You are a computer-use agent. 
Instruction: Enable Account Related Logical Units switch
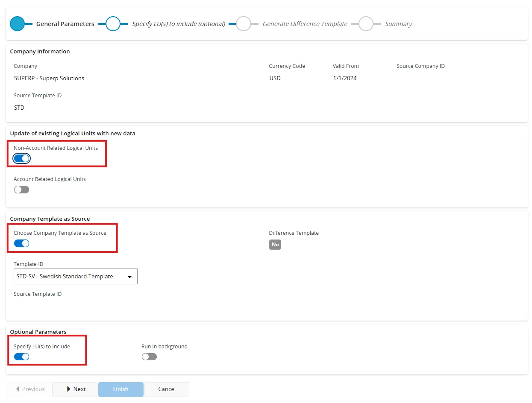(21, 190)
